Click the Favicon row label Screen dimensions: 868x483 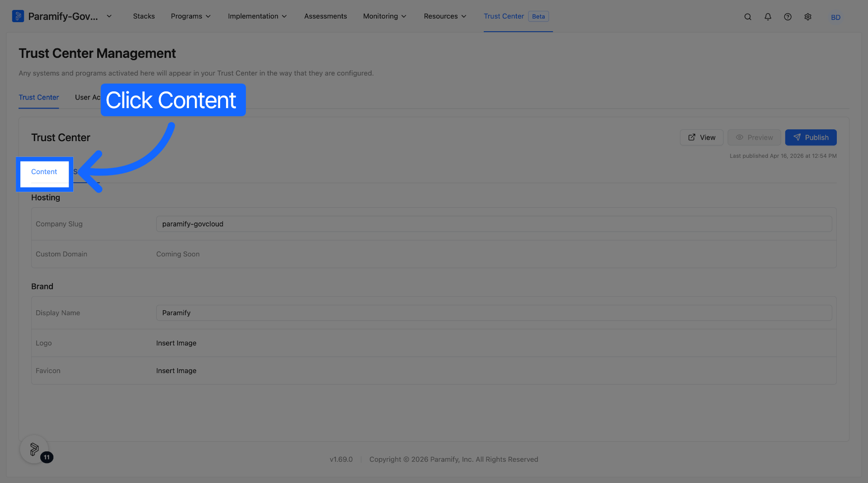point(48,371)
